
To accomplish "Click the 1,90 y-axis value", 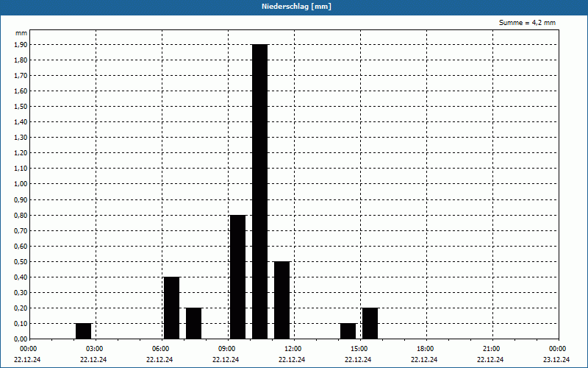I will tap(21, 45).
